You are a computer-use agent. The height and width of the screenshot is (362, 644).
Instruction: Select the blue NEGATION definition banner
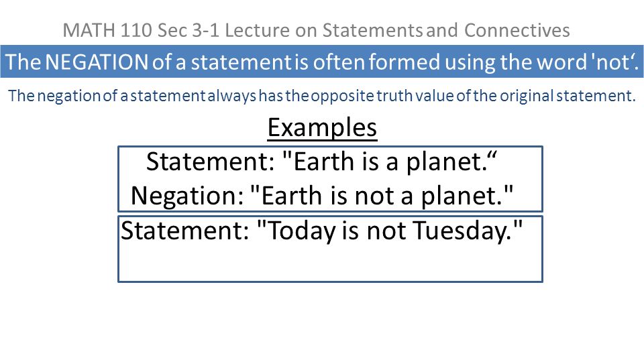[322, 62]
